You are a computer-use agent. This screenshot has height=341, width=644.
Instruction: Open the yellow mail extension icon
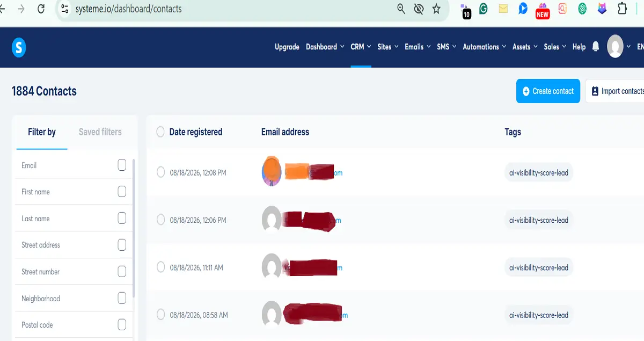(503, 9)
